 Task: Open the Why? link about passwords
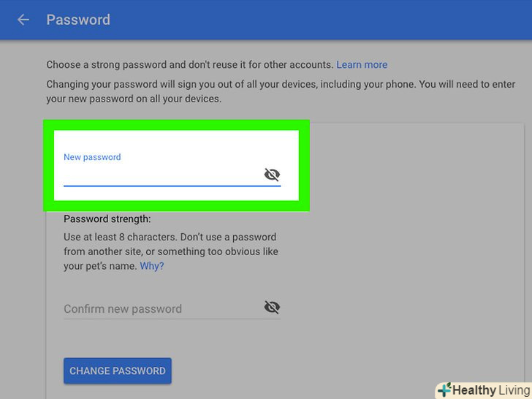152,266
